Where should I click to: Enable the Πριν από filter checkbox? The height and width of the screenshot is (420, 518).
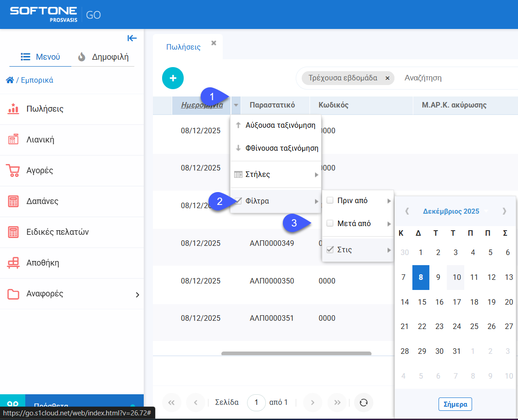click(330, 200)
